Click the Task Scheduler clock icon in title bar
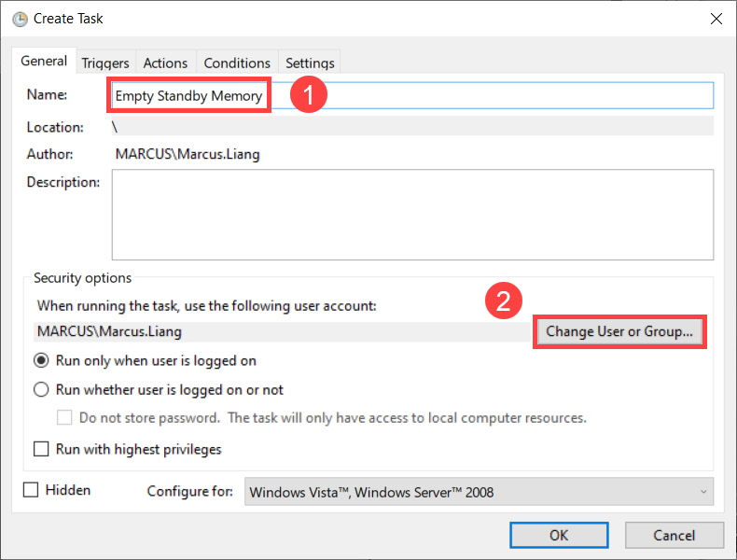 pyautogui.click(x=19, y=19)
